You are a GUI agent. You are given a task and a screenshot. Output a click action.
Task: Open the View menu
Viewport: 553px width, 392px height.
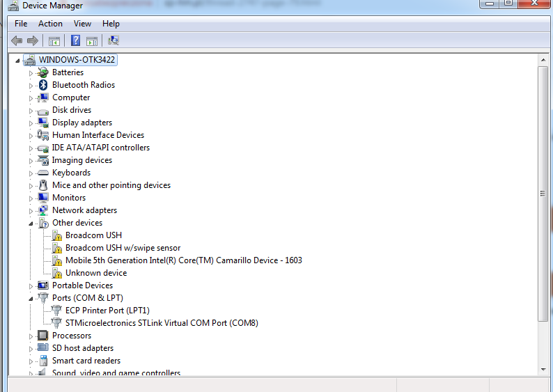pos(82,24)
